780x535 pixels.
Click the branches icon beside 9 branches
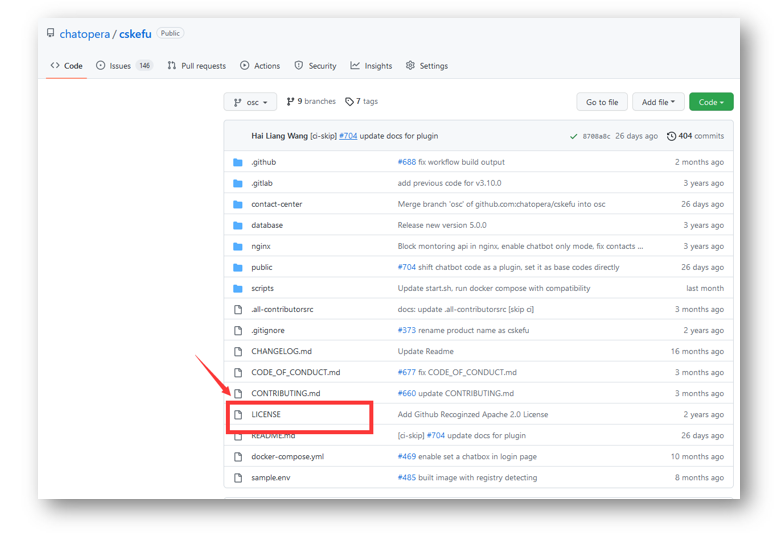coord(291,102)
